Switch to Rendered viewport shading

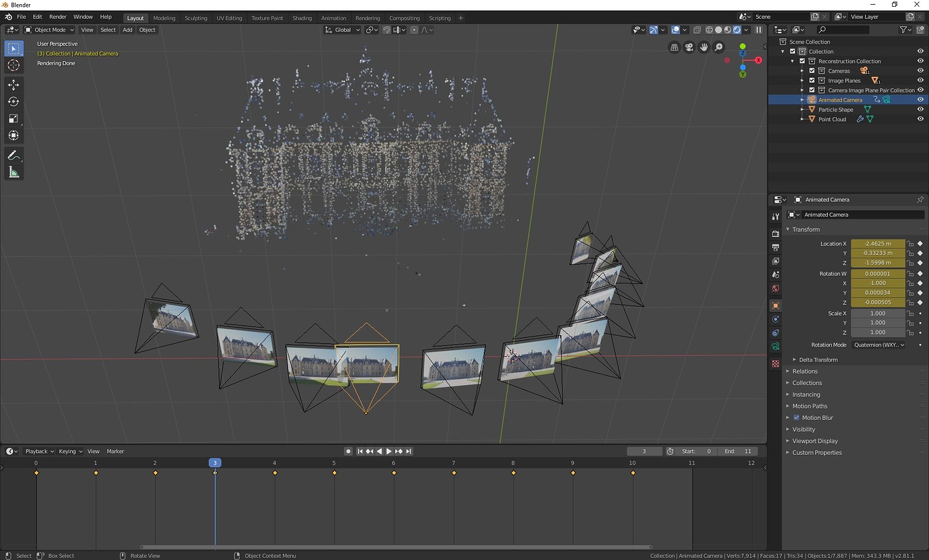coord(738,30)
